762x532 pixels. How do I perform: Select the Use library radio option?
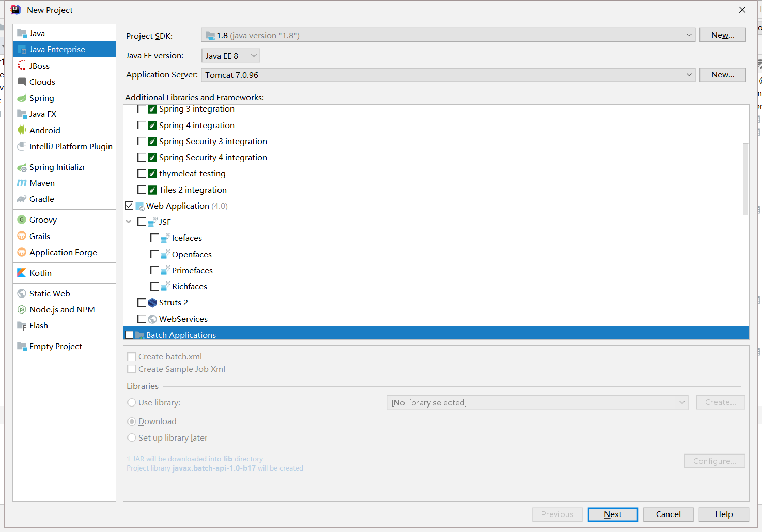tap(132, 403)
